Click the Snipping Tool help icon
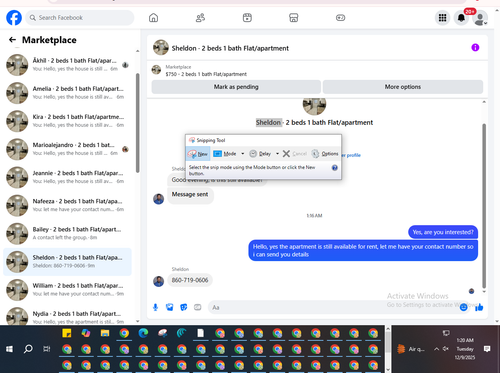The image size is (500, 373). [335, 168]
